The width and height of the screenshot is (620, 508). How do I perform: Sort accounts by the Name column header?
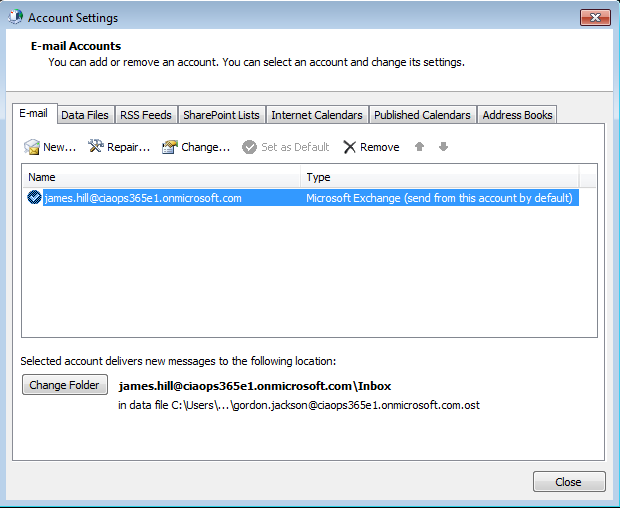162,177
